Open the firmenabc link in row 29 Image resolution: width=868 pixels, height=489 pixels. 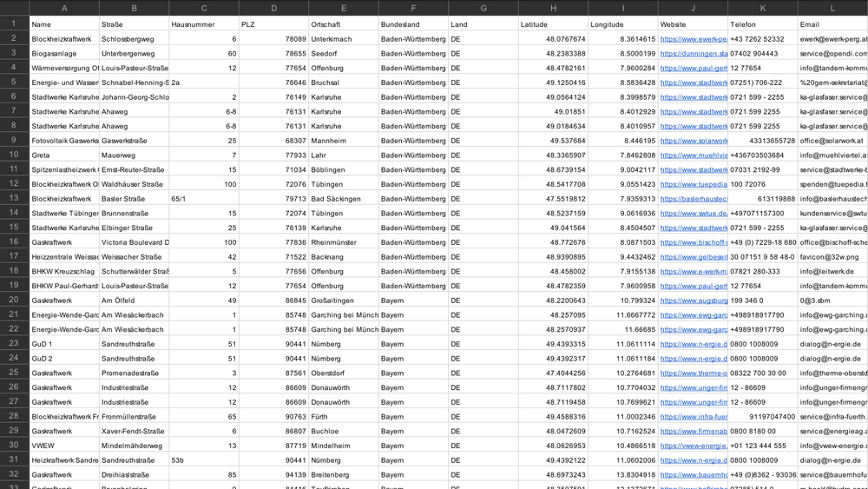click(x=694, y=431)
